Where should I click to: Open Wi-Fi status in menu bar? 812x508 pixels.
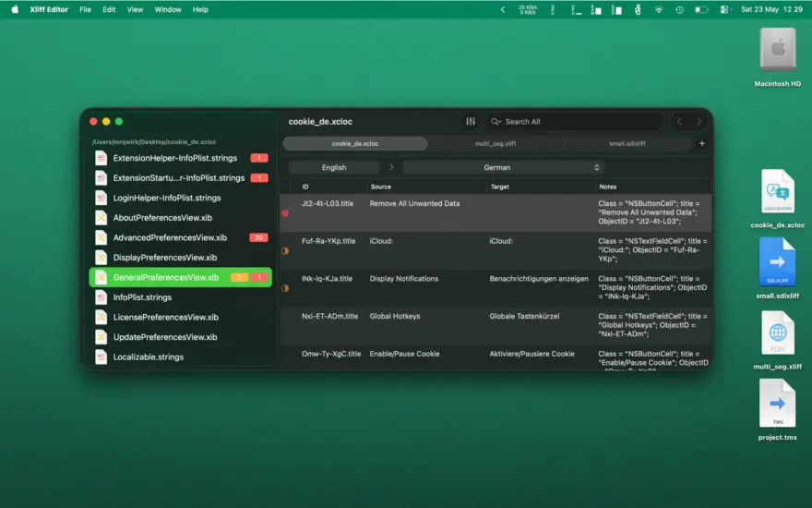(x=658, y=9)
